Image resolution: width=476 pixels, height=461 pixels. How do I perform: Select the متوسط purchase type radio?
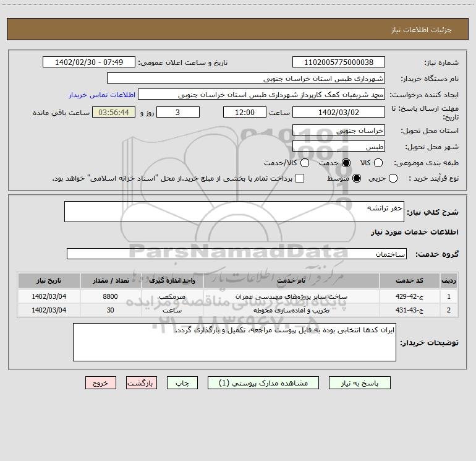(357, 178)
